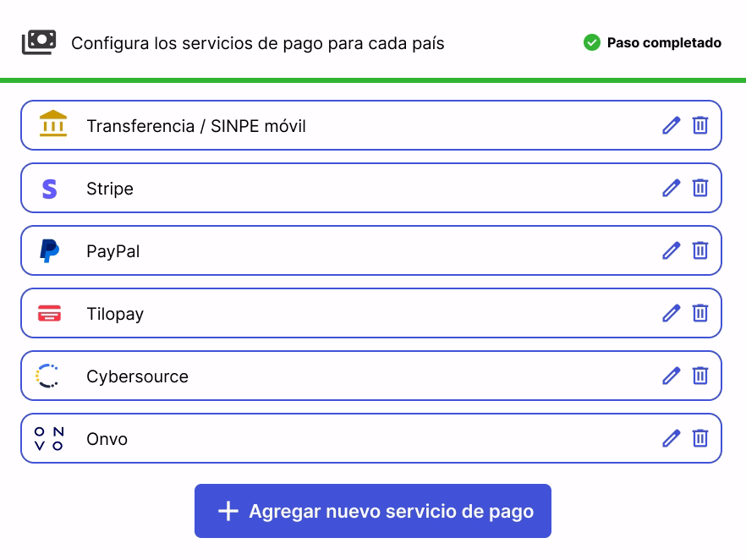Click the pencil icon for Stripe
Image resolution: width=746 pixels, height=560 pixels.
pos(671,188)
